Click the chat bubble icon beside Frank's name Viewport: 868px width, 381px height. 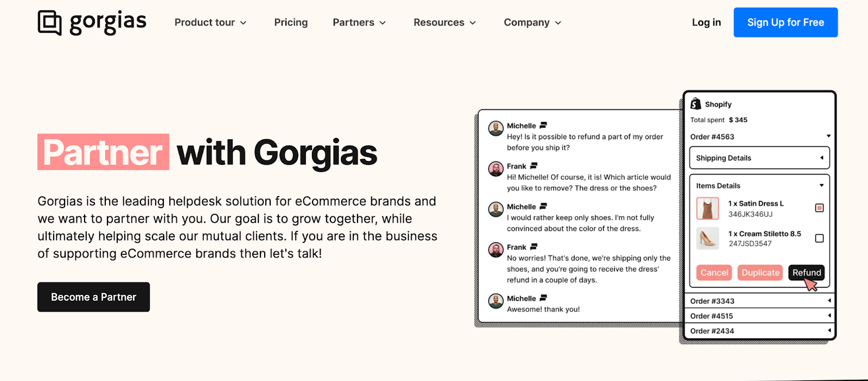533,165
